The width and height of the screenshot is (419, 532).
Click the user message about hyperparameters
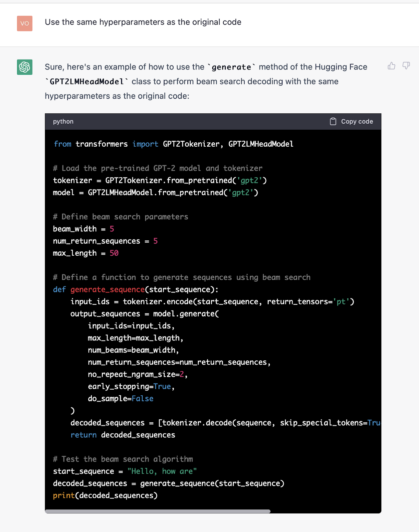click(143, 22)
